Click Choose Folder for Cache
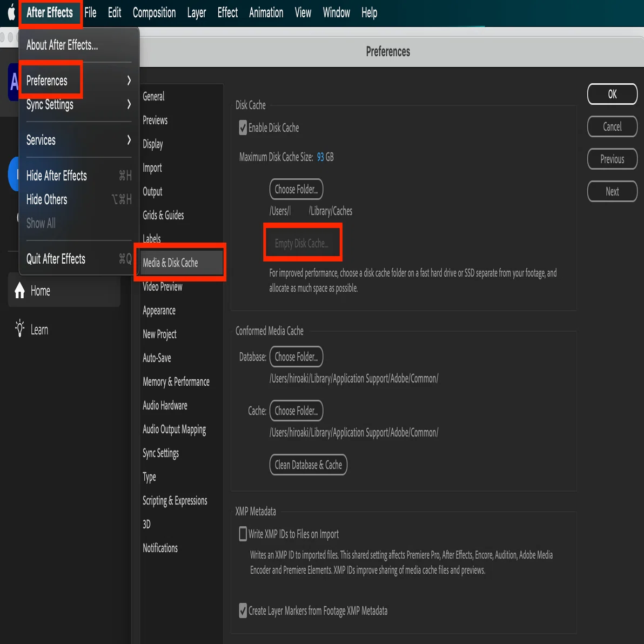 [x=296, y=411]
